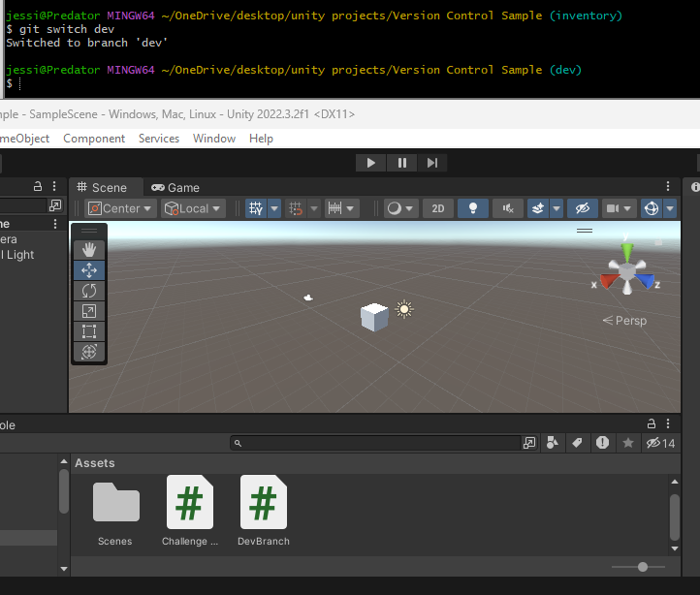Image resolution: width=700 pixels, height=595 pixels.
Task: Search by label filter icon
Action: tap(577, 443)
